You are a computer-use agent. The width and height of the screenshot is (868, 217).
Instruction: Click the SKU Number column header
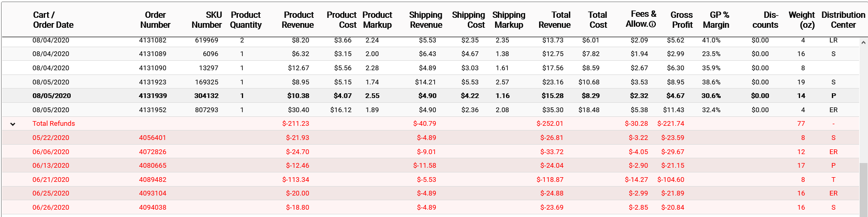coord(206,20)
